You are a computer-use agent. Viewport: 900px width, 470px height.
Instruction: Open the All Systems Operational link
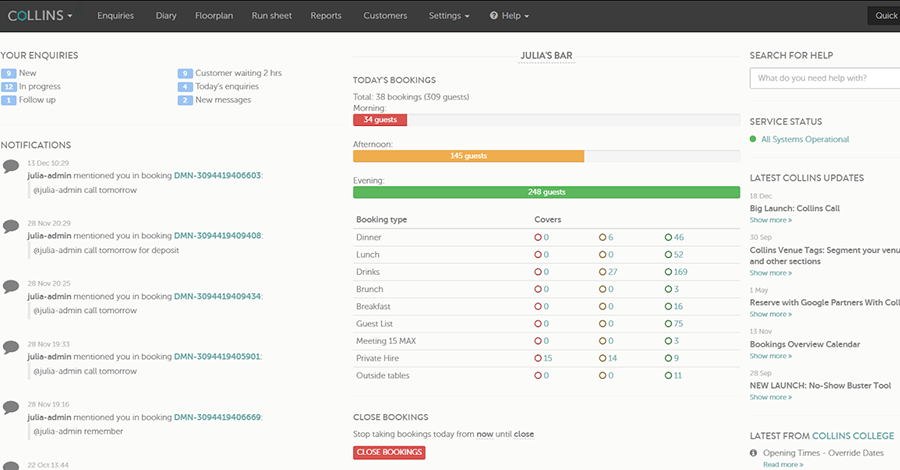click(805, 139)
